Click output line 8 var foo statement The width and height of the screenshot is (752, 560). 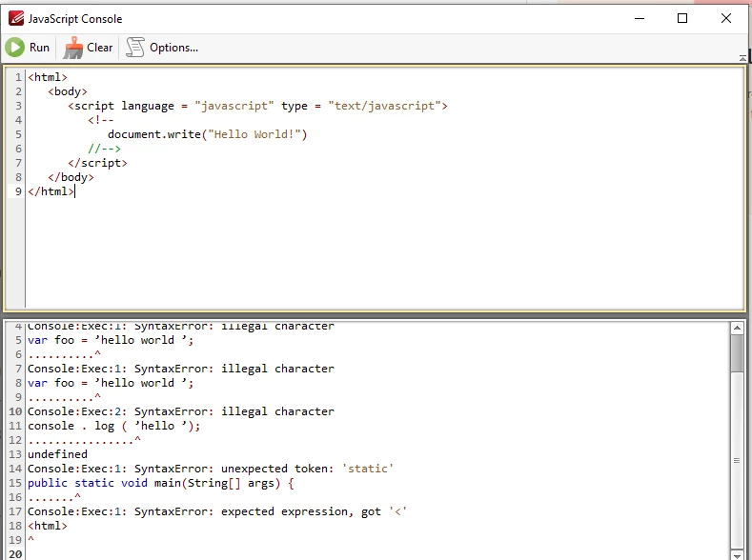(111, 383)
